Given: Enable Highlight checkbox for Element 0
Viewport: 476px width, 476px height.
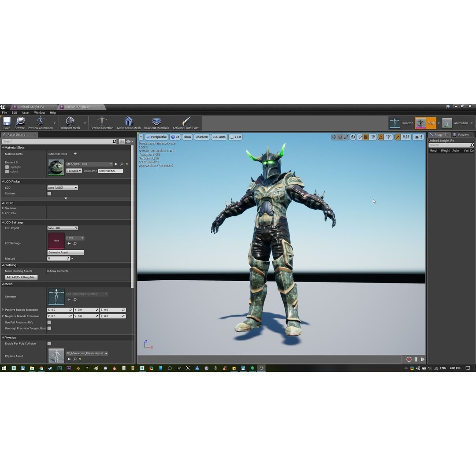Looking at the screenshot, I should [x=7, y=167].
